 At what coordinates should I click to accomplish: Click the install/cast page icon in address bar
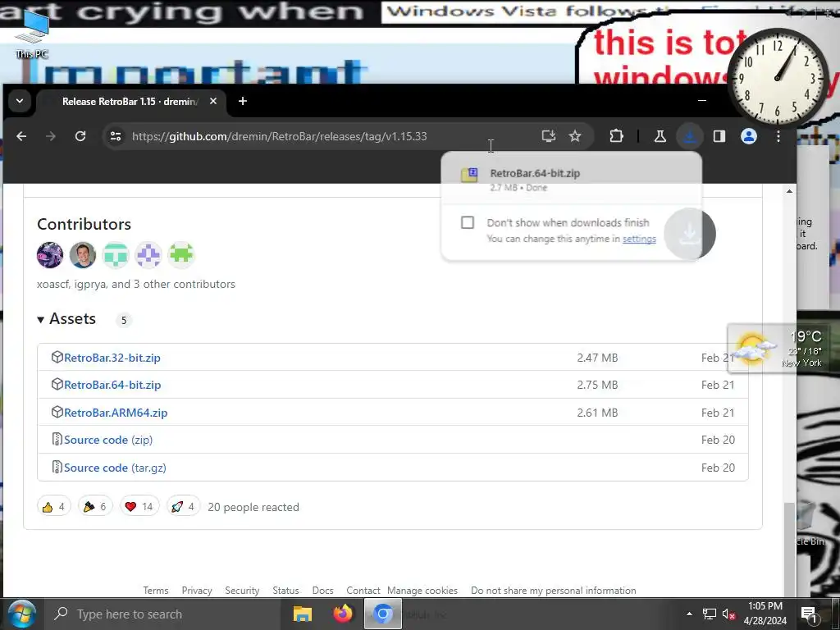pos(549,136)
